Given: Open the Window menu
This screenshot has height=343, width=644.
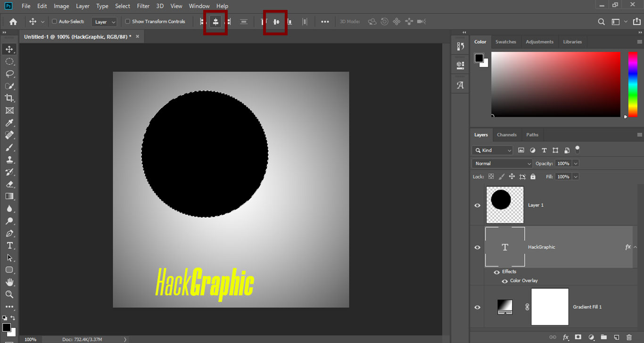Looking at the screenshot, I should click(199, 6).
